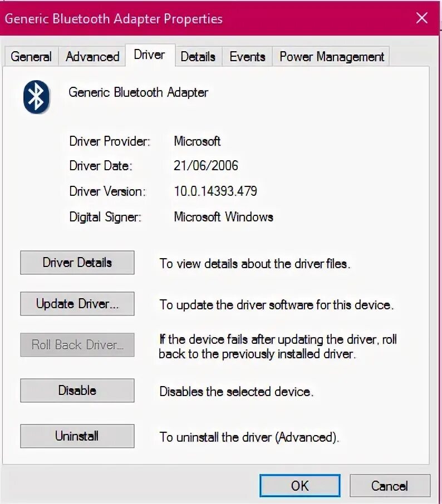Click the Bluetooth adapter icon
The width and height of the screenshot is (442, 504).
36,97
